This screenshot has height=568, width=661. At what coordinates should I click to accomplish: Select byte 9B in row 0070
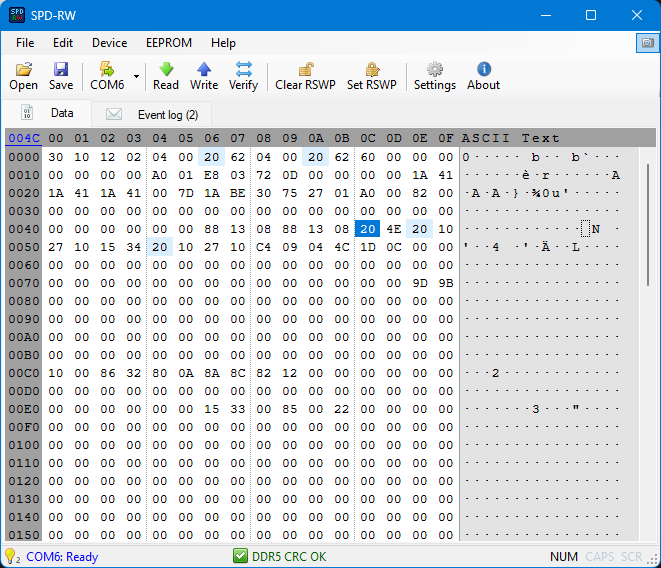click(446, 283)
